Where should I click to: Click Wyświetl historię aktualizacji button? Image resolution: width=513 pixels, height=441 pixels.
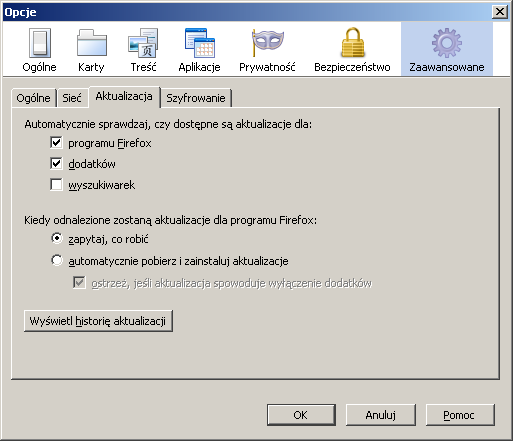point(98,321)
